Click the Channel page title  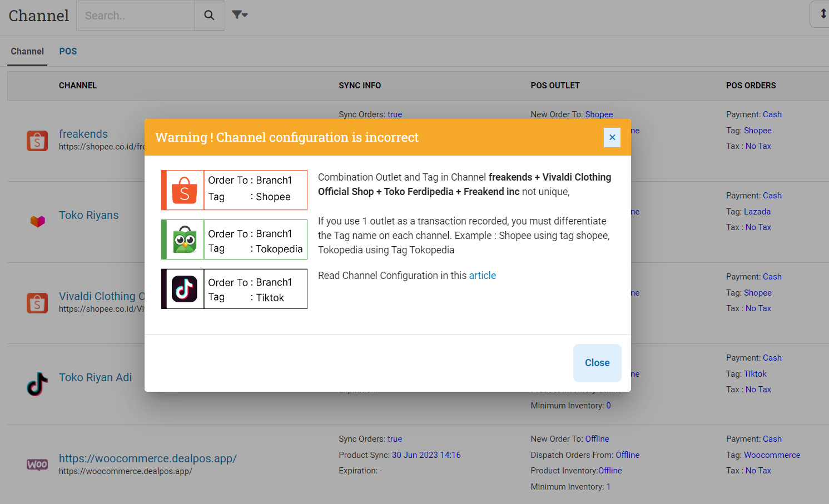point(39,16)
